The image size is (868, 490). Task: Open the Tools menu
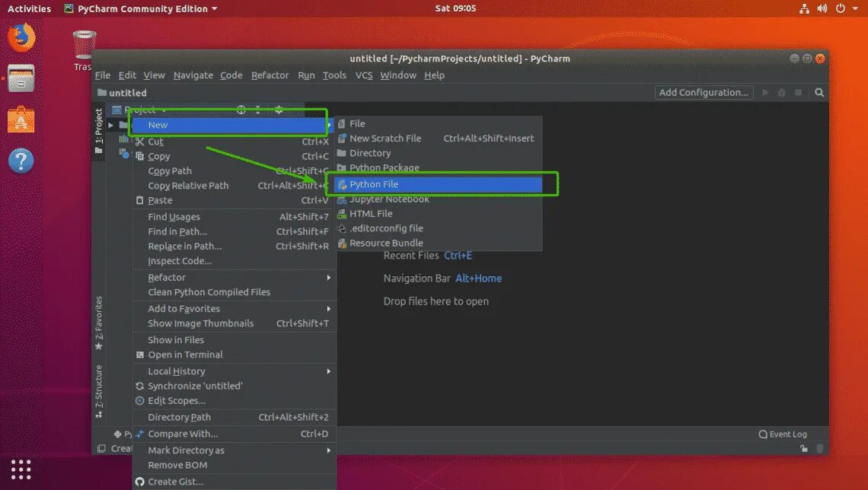click(334, 75)
